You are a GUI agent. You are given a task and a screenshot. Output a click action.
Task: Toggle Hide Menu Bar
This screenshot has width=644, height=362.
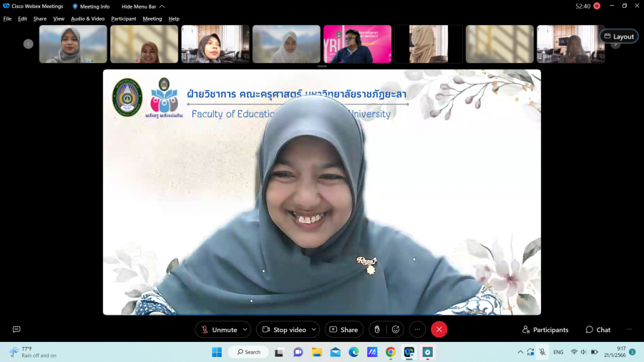point(139,6)
